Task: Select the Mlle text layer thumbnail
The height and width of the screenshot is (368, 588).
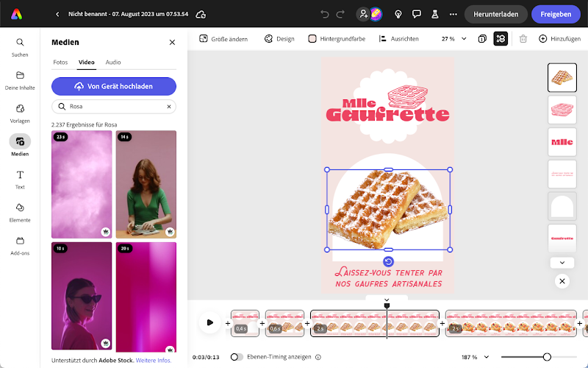Action: point(562,142)
